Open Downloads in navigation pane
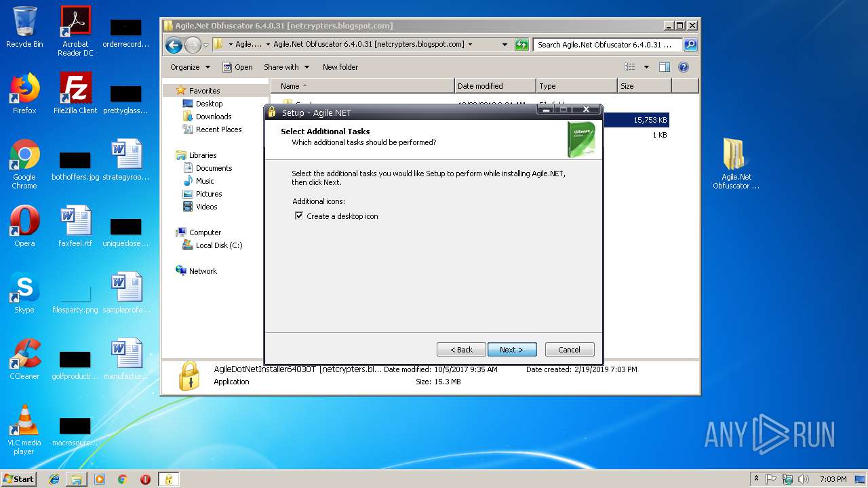The width and height of the screenshot is (868, 488). click(214, 117)
